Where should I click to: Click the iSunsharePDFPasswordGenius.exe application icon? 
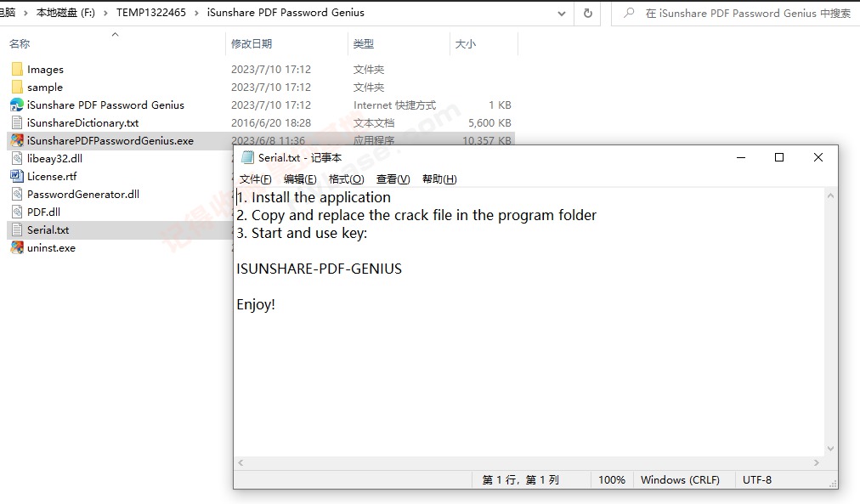click(x=17, y=140)
